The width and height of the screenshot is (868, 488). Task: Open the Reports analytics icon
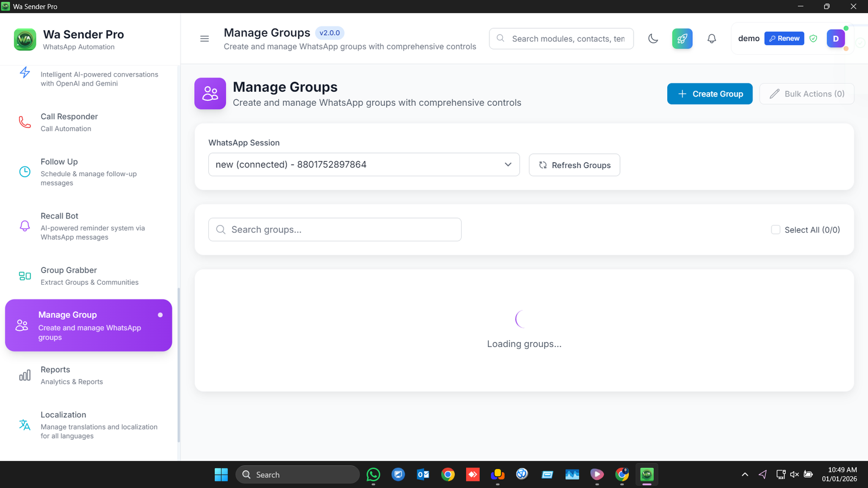[24, 375]
